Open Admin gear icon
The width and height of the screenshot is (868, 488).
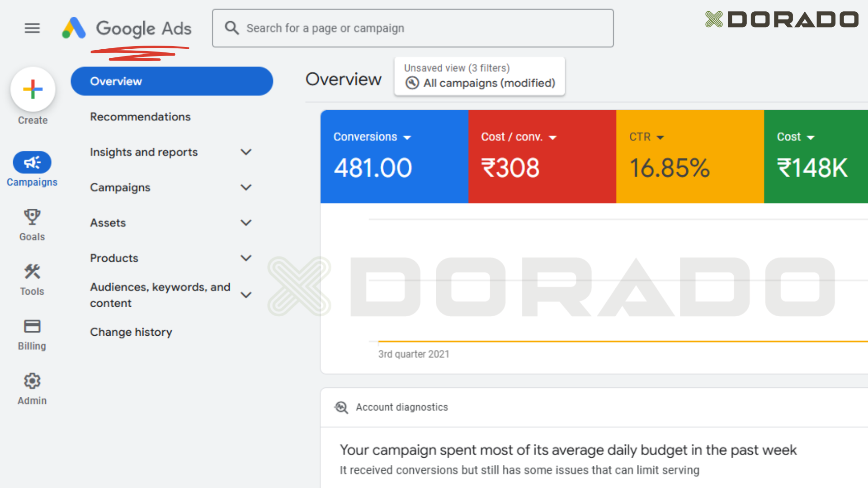coord(32,381)
